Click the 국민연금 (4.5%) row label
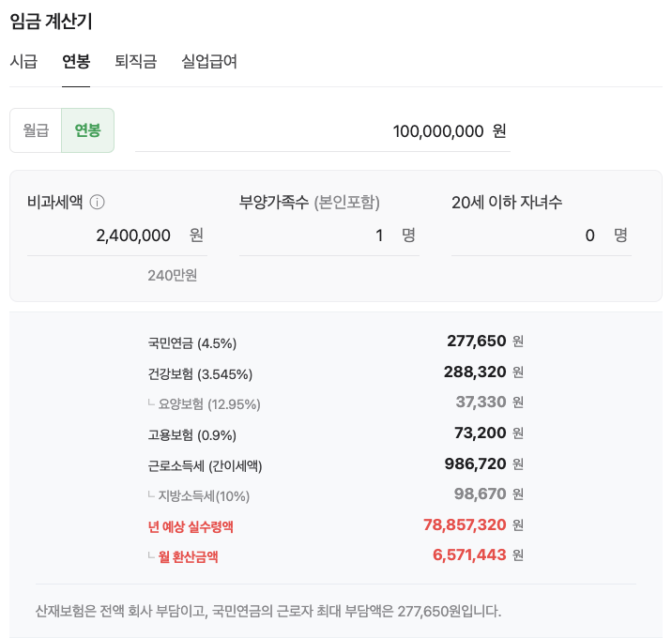Viewport: 672px width, 638px height. tap(192, 343)
